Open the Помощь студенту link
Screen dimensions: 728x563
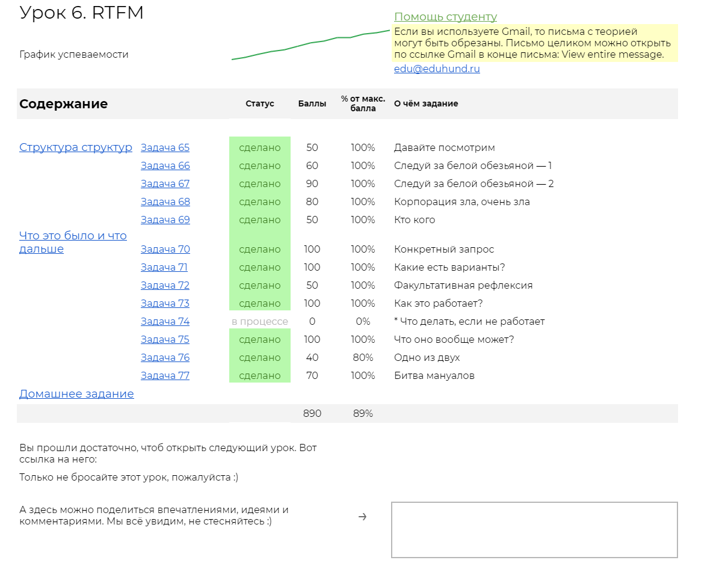(x=445, y=17)
